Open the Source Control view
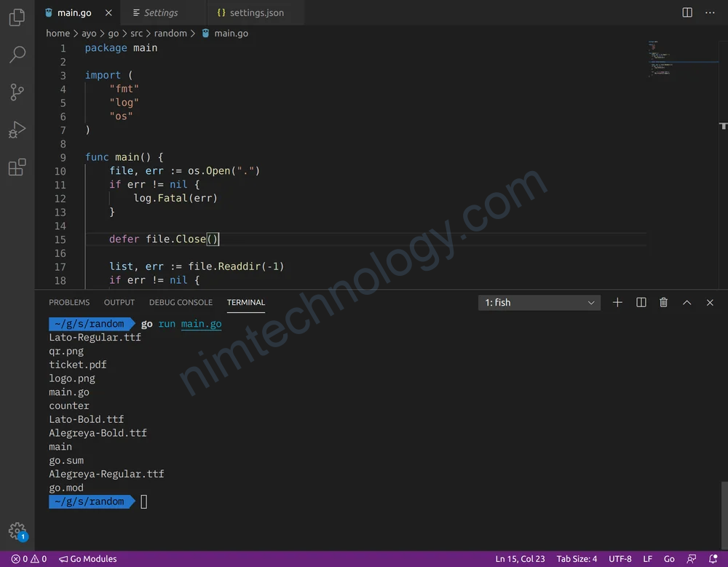 pos(17,92)
